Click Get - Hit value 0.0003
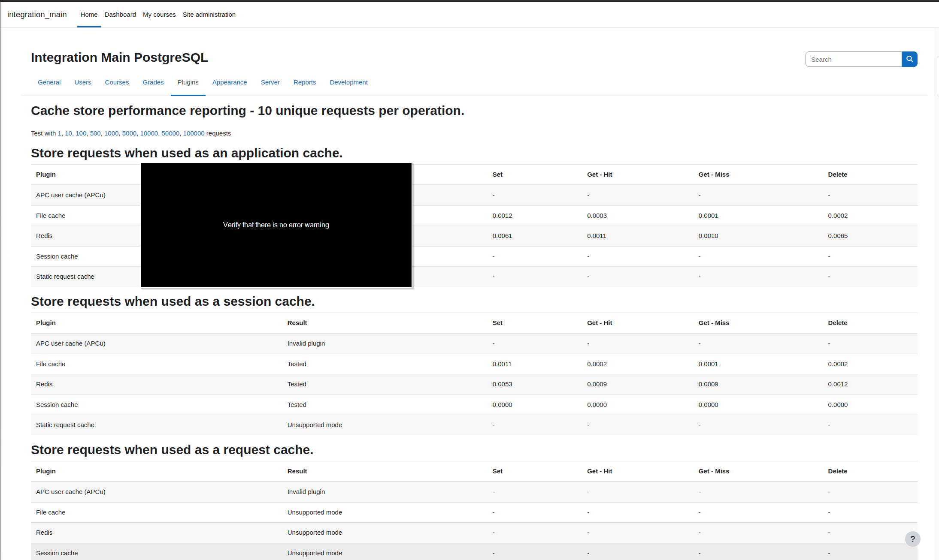The image size is (939, 560). (x=597, y=216)
